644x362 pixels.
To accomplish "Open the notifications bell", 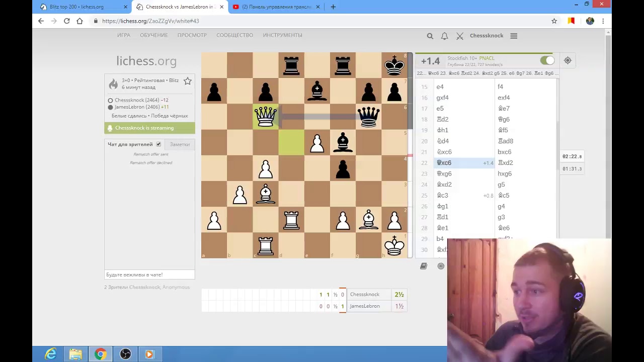I will [x=444, y=36].
